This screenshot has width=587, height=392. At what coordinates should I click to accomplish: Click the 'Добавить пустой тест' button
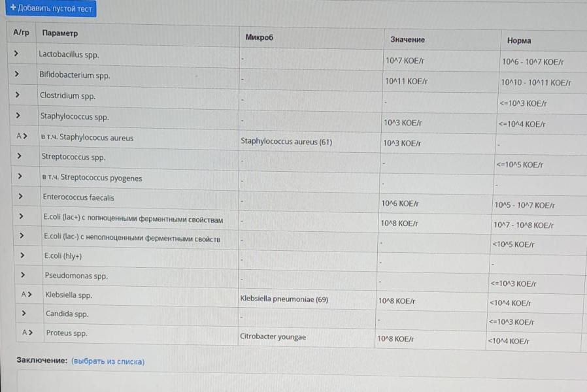[x=51, y=8]
